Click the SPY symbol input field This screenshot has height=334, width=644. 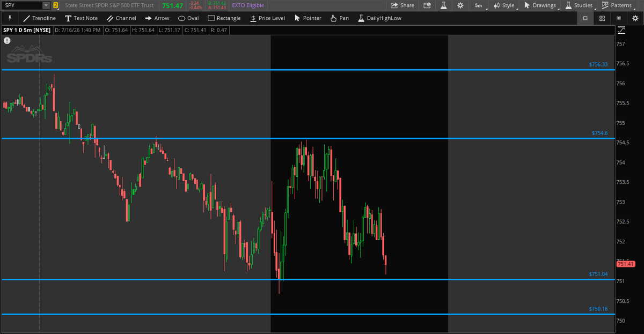[x=21, y=5]
